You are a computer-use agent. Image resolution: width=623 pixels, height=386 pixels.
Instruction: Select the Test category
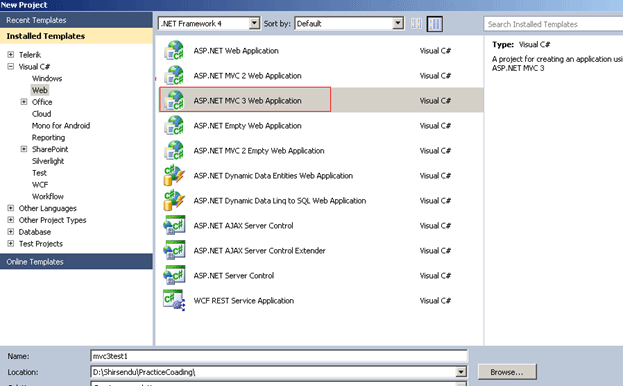pyautogui.click(x=39, y=173)
